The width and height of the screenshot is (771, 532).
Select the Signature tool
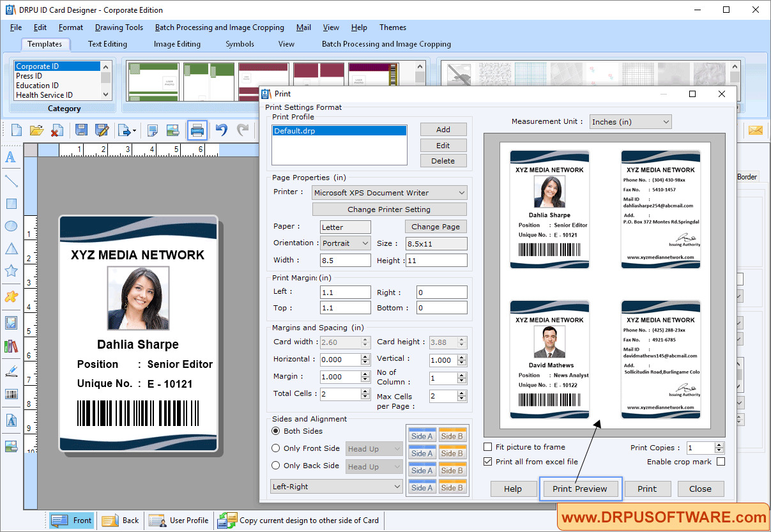[x=11, y=369]
